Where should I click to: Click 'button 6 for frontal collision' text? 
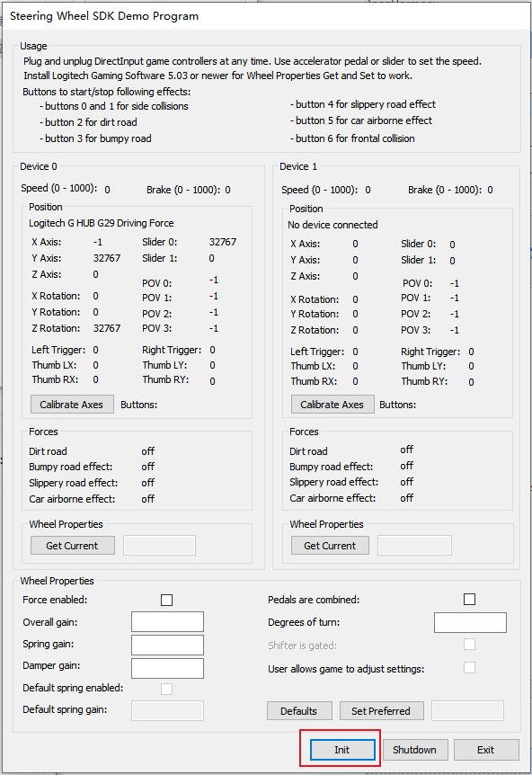point(355,138)
